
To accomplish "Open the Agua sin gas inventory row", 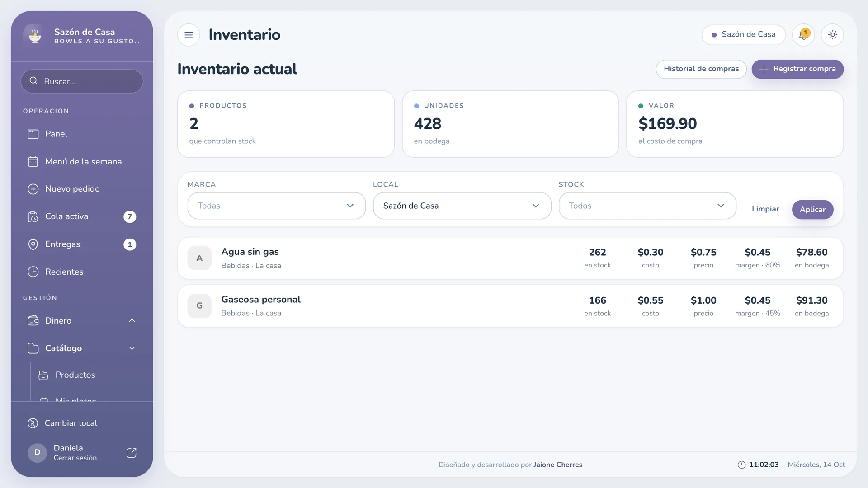I will point(510,258).
